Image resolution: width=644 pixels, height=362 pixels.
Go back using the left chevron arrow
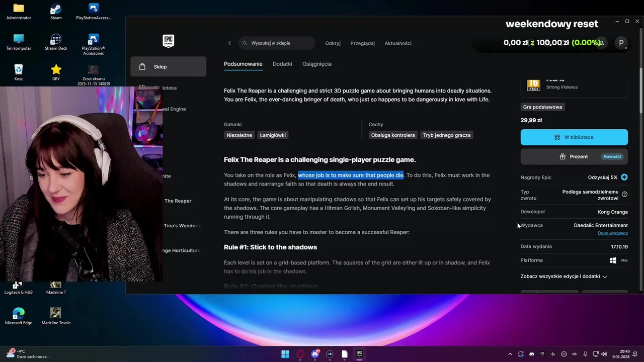[229, 43]
